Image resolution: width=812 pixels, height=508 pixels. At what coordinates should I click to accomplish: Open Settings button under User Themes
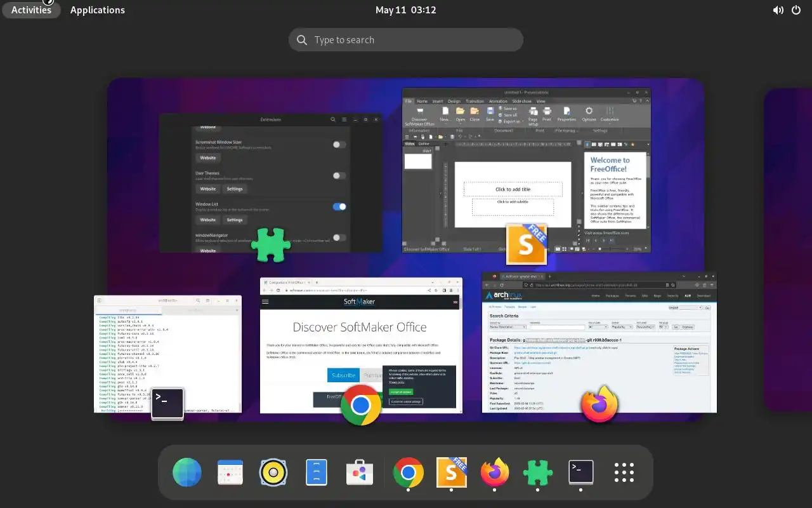pyautogui.click(x=235, y=189)
